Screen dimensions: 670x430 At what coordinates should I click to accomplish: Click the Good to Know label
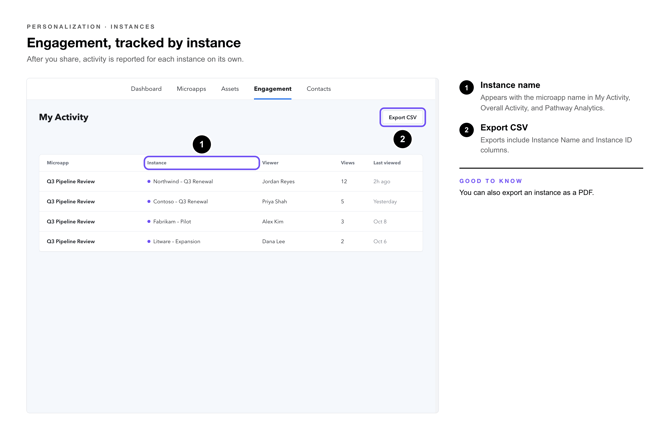tap(491, 181)
